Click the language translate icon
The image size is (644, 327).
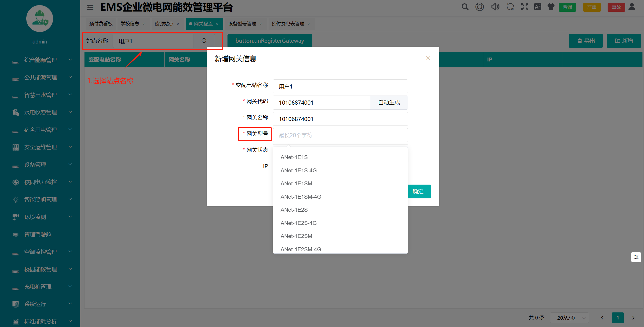point(538,7)
